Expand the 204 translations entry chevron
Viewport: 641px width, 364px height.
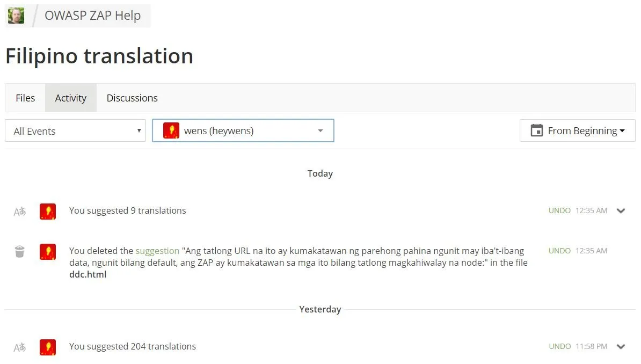point(621,347)
